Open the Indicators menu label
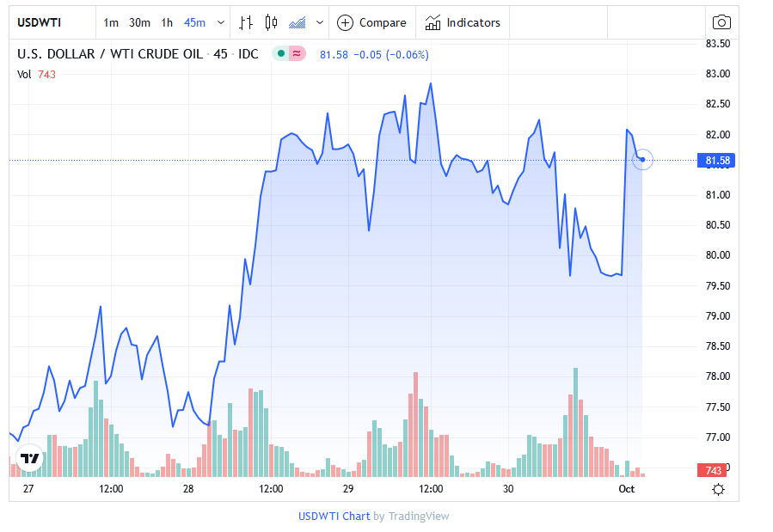Image resolution: width=773 pixels, height=532 pixels. (x=473, y=22)
